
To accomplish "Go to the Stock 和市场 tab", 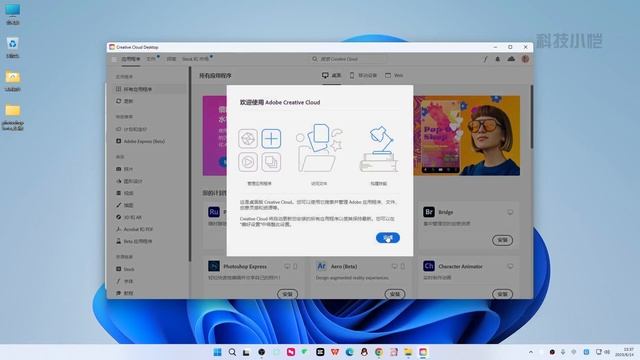I will (x=195, y=59).
